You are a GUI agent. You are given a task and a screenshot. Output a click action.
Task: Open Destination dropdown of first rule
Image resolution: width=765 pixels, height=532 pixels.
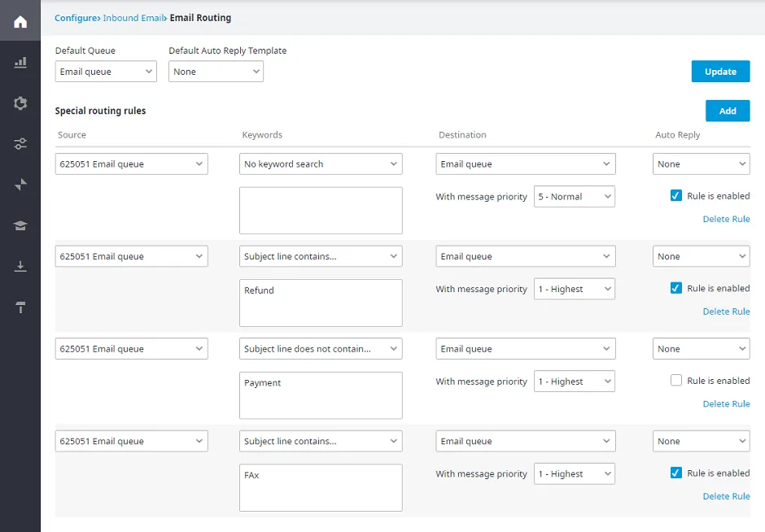(x=526, y=164)
